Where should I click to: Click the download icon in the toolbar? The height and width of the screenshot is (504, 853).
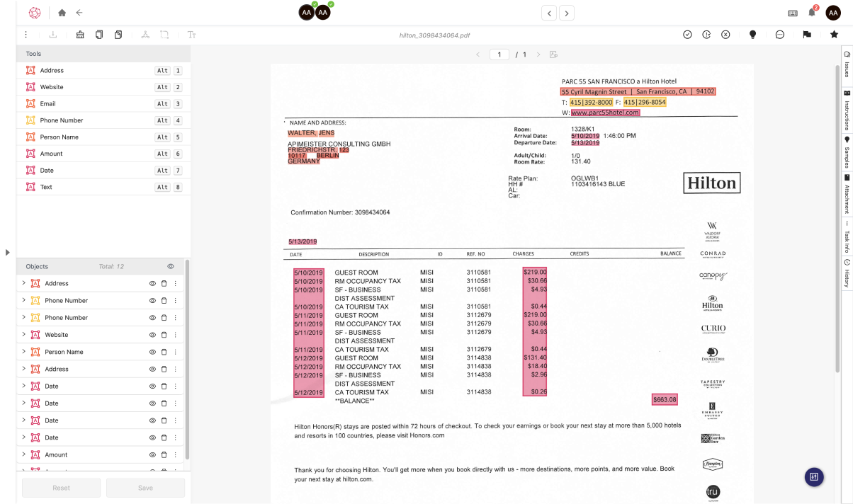pyautogui.click(x=53, y=35)
